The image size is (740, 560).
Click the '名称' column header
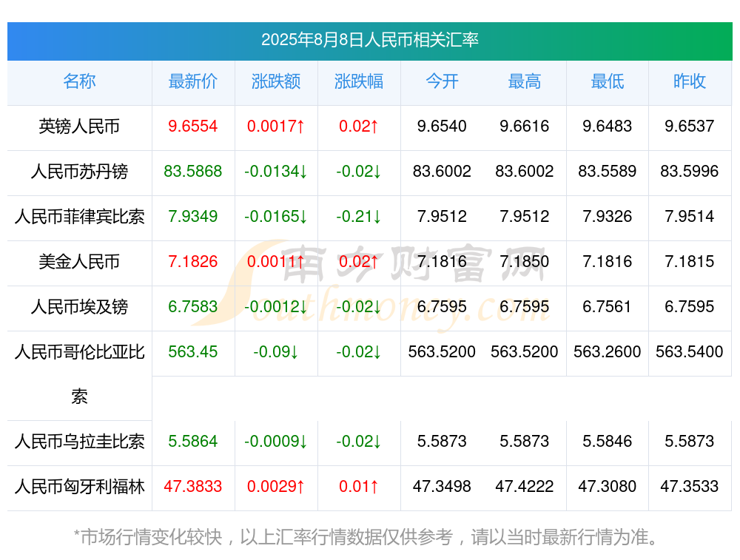(x=79, y=81)
